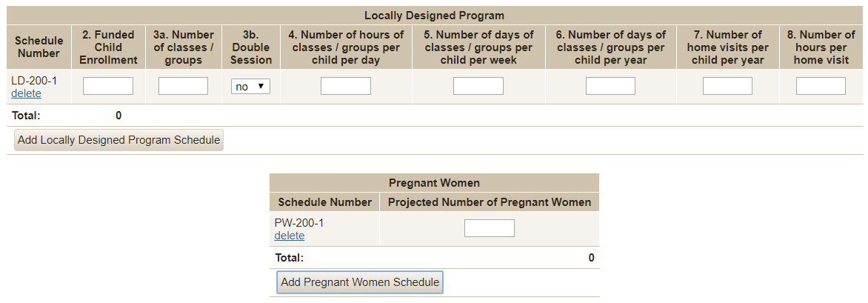
Task: Delete the PW-200-1 schedule row
Action: (289, 236)
